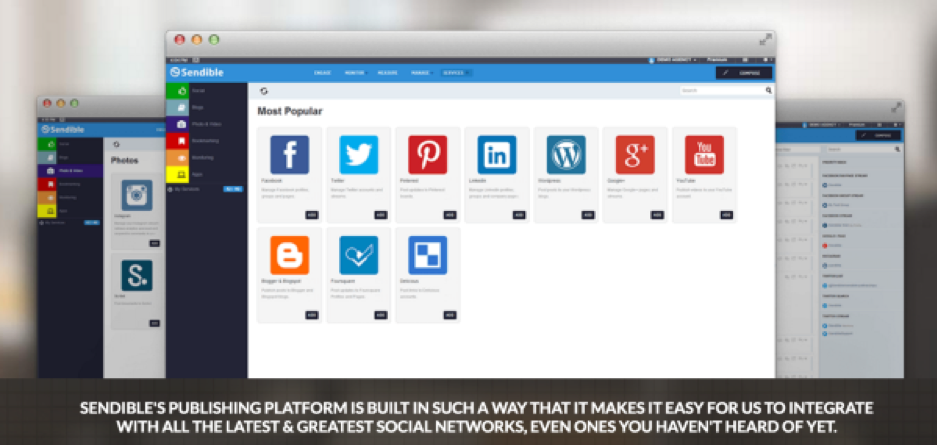937x445 pixels.
Task: Add the Delicious service
Action: tap(450, 315)
